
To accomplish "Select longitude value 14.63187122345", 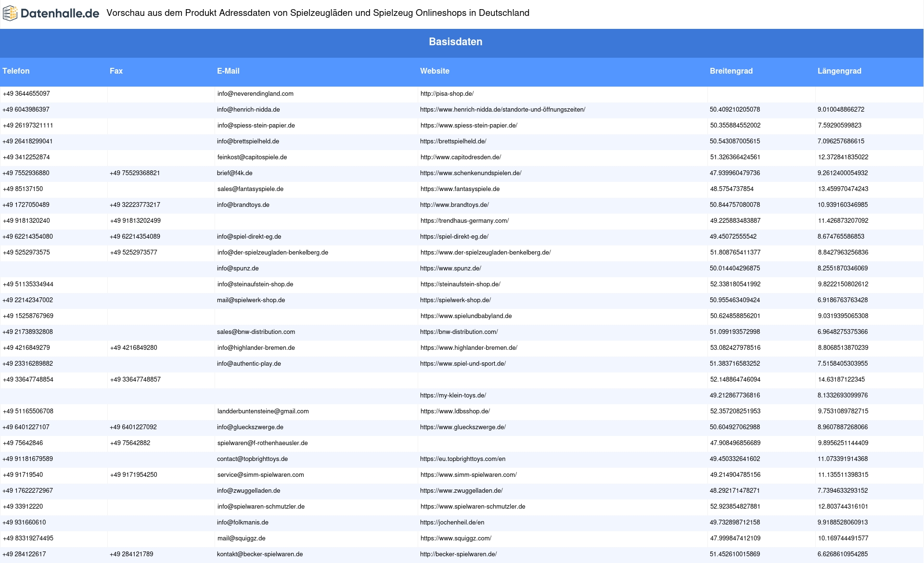I will click(841, 380).
